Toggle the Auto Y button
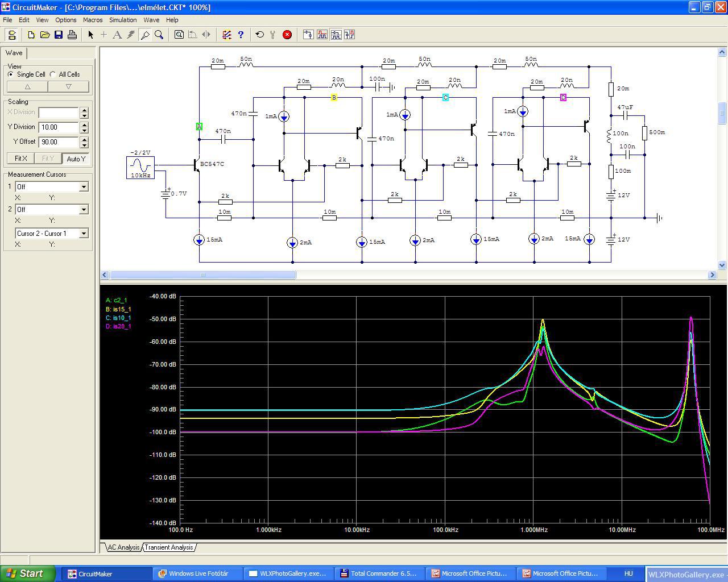This screenshot has width=728, height=582. click(76, 159)
